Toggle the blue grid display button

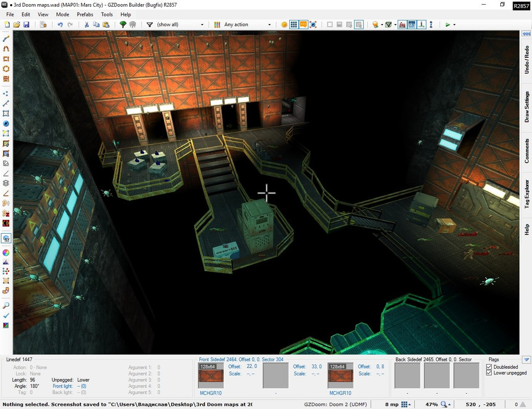(294, 25)
